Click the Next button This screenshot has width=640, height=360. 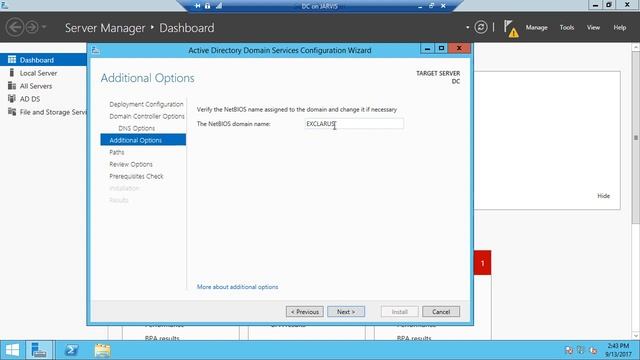(x=346, y=311)
